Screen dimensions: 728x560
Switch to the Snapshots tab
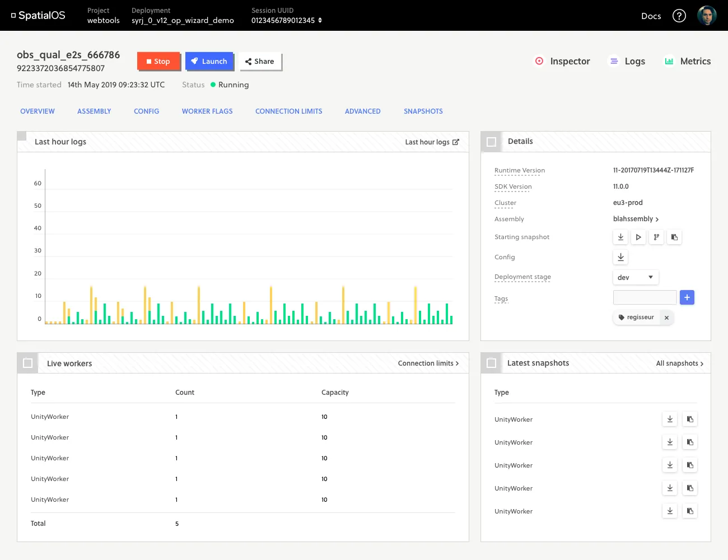point(423,111)
